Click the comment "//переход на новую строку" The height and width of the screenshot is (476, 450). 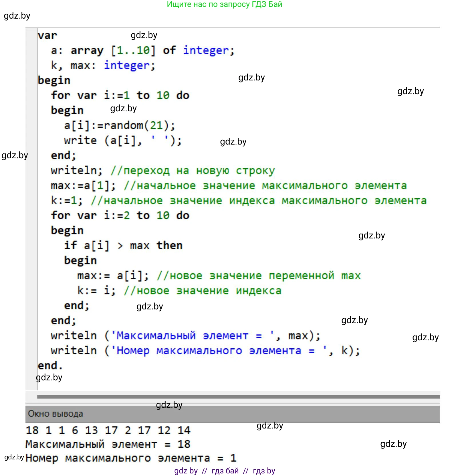(x=192, y=171)
